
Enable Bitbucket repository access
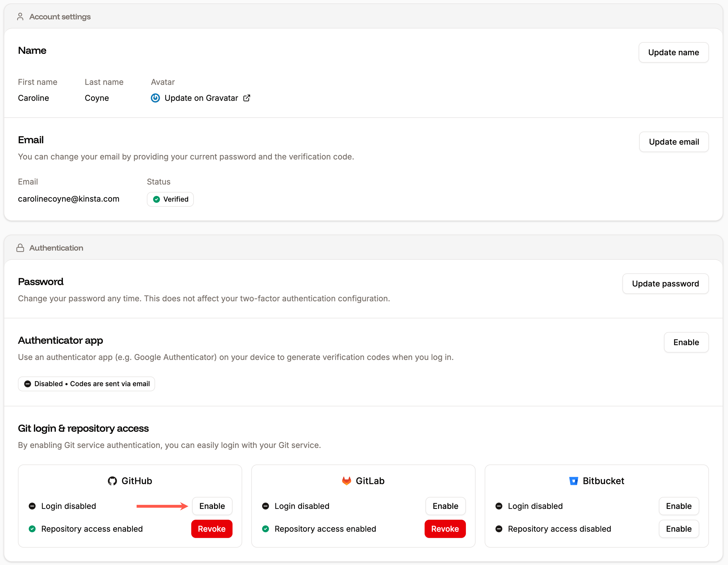point(678,529)
